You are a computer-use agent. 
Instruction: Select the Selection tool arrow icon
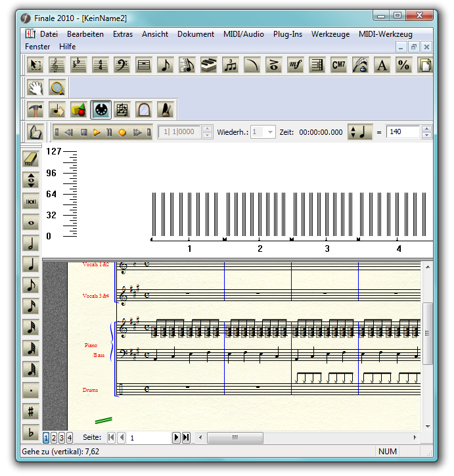(35, 65)
